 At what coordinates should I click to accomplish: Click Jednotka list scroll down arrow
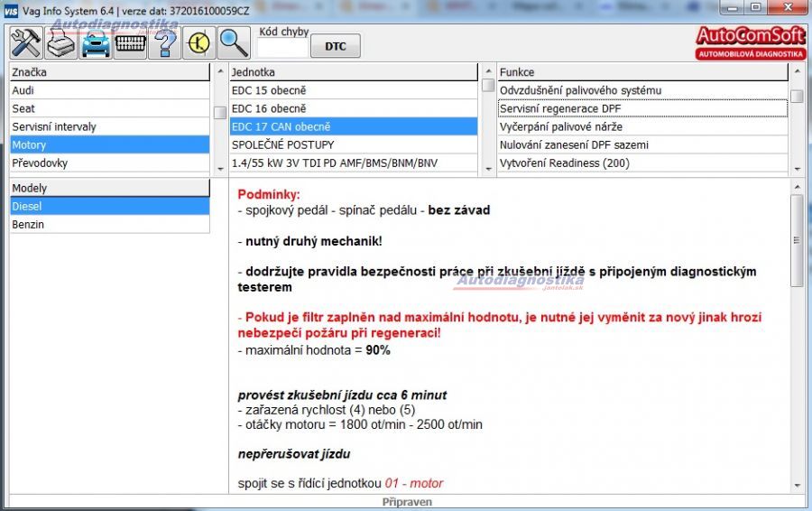tap(488, 169)
